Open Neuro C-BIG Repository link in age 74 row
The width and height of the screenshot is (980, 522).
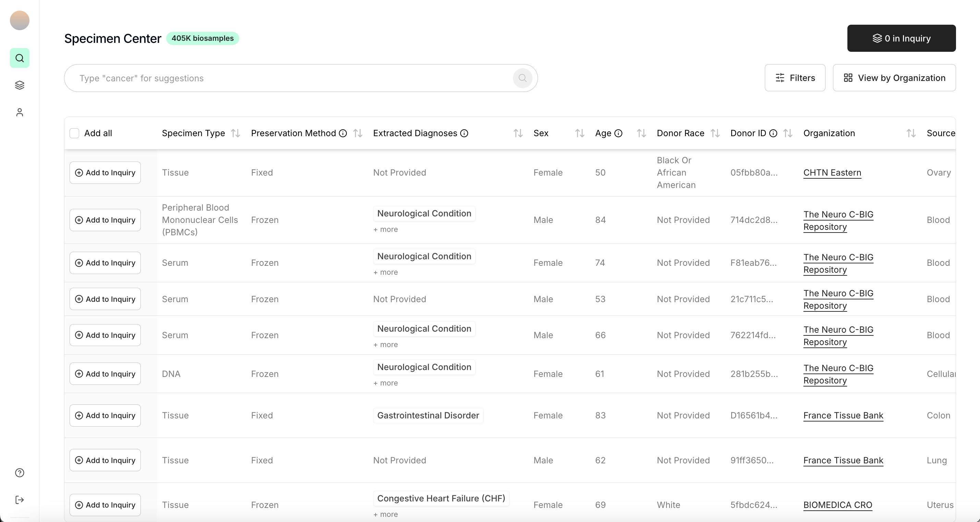point(838,264)
